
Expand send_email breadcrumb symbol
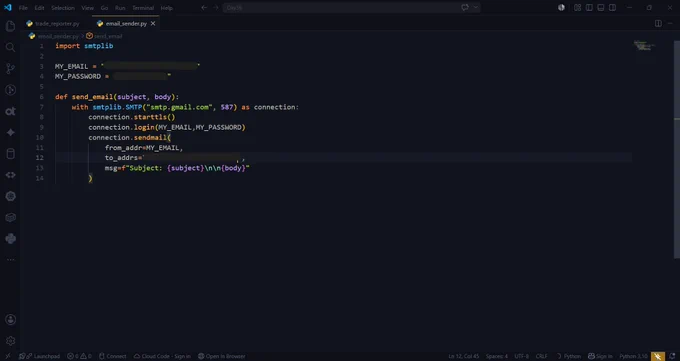coord(104,36)
